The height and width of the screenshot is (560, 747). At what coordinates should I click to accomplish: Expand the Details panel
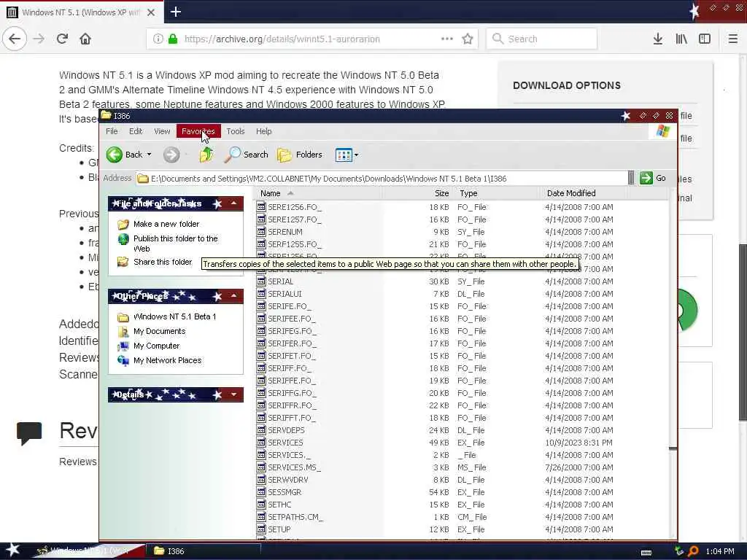(x=233, y=394)
